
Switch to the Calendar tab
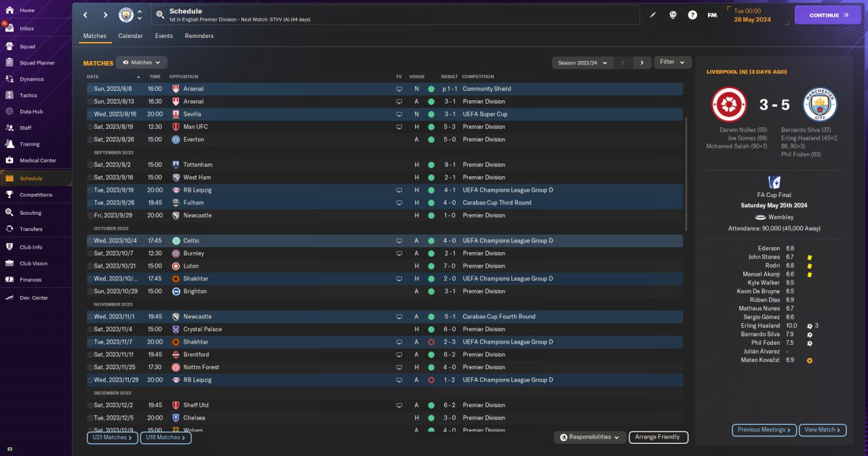pyautogui.click(x=130, y=36)
